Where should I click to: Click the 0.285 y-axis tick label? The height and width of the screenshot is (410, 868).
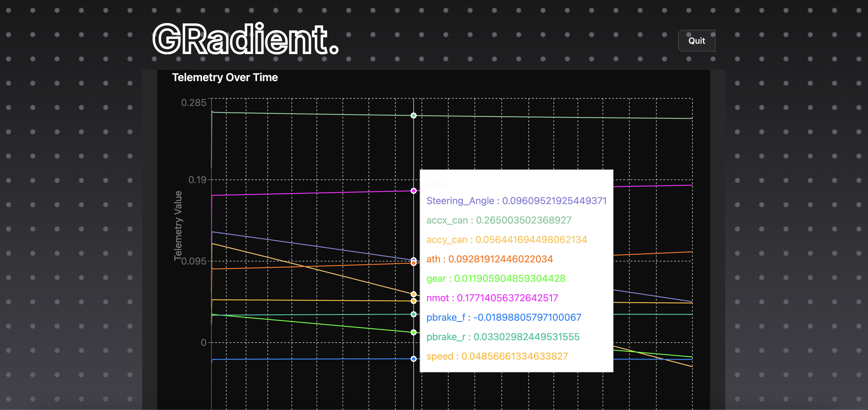[193, 103]
